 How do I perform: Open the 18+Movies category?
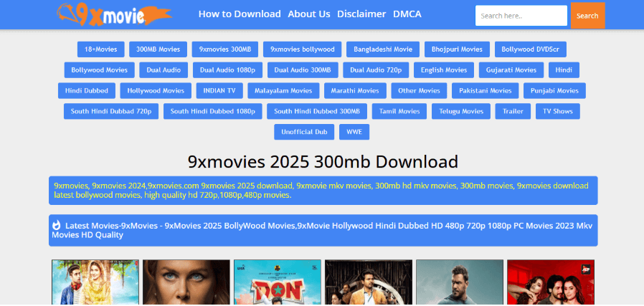pyautogui.click(x=100, y=49)
